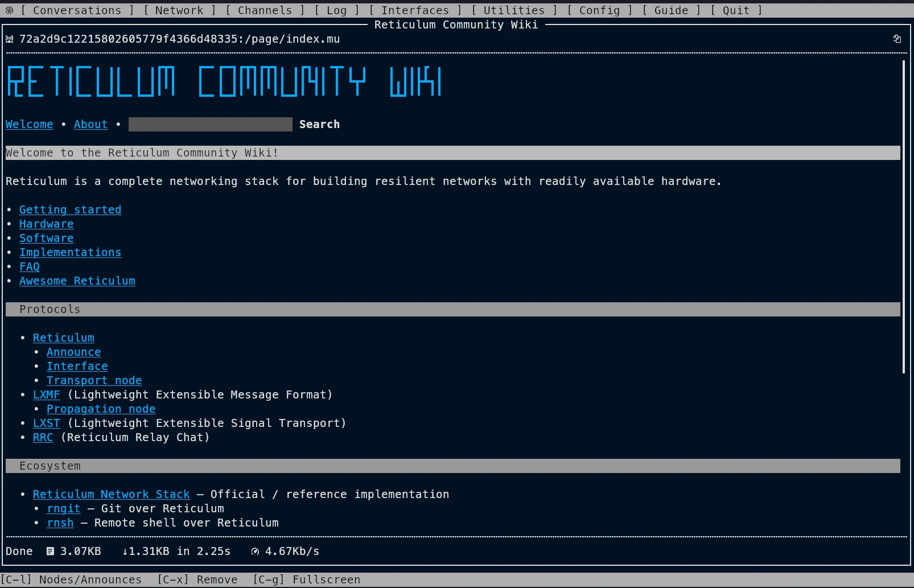
Task: Select Quit in the menu bar
Action: click(736, 10)
